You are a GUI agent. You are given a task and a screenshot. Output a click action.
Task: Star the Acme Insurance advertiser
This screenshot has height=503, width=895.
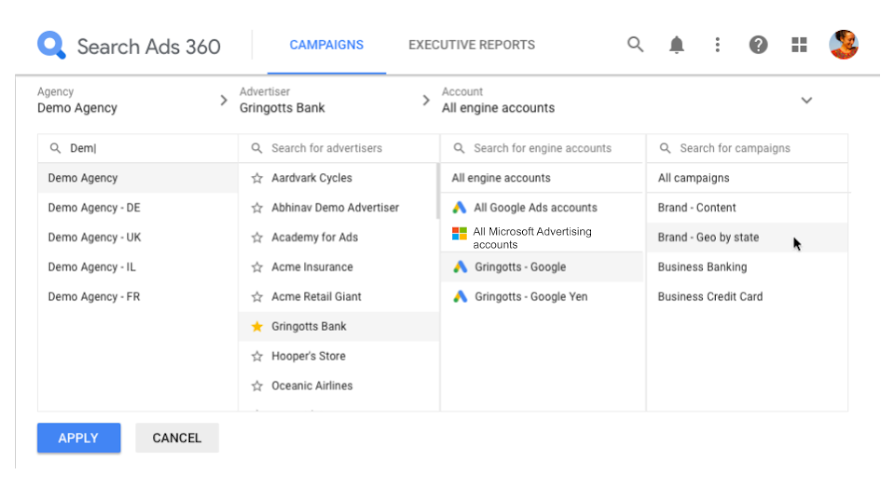257,267
